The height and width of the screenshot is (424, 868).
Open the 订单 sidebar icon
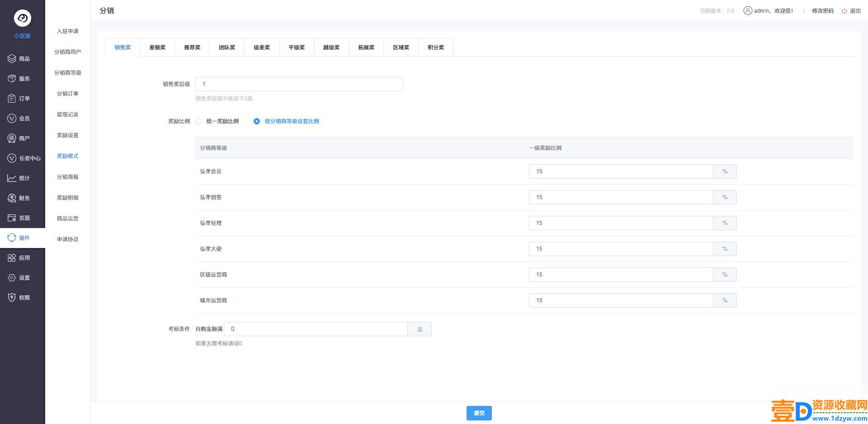click(12, 98)
